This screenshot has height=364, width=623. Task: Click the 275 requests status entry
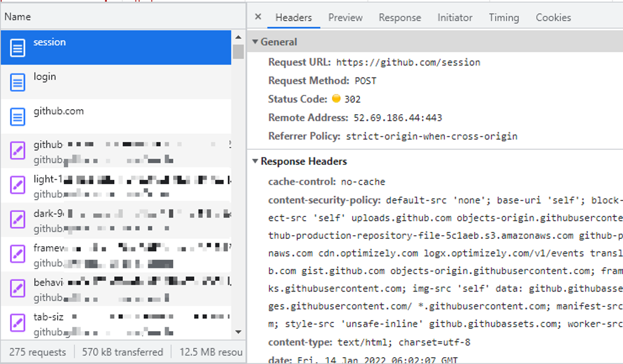pos(38,352)
